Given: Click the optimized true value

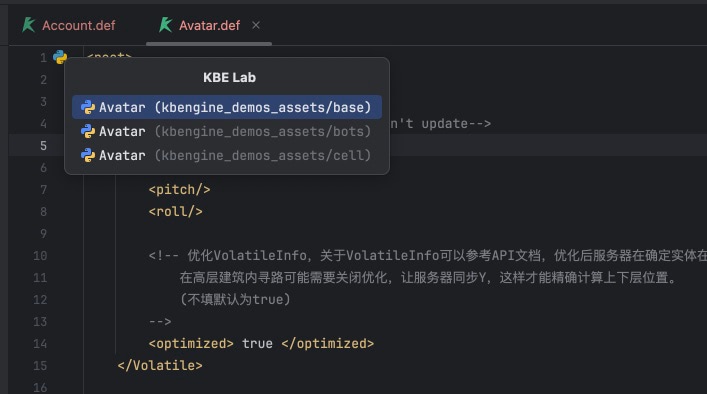Looking at the screenshot, I should coord(257,344).
